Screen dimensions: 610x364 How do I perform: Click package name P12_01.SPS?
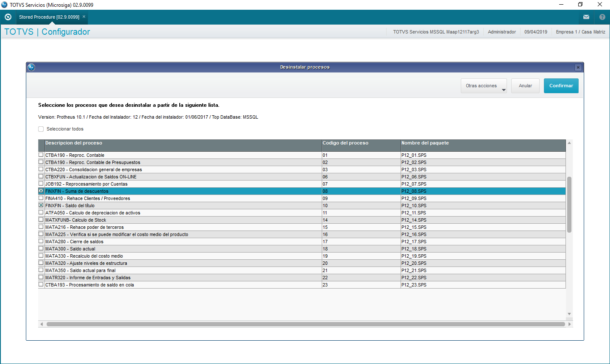[414, 155]
